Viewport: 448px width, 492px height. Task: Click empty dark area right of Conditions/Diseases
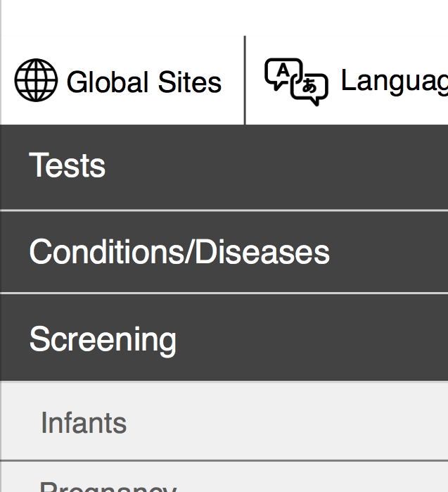(389, 252)
